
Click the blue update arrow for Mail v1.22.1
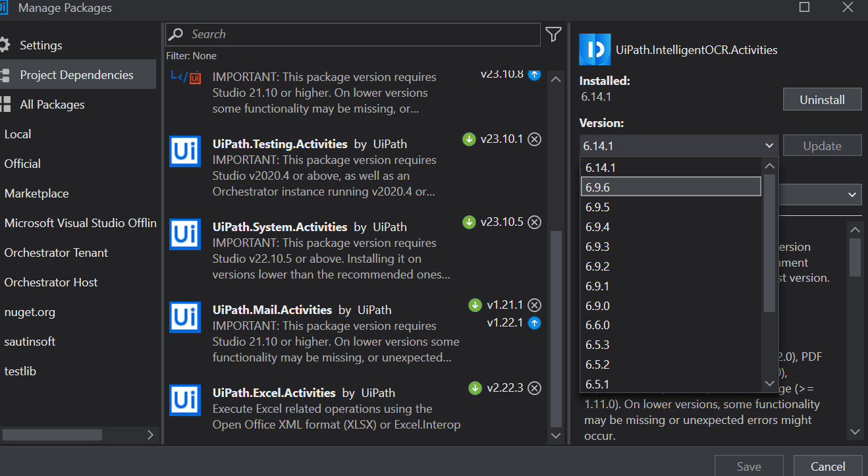(x=535, y=323)
